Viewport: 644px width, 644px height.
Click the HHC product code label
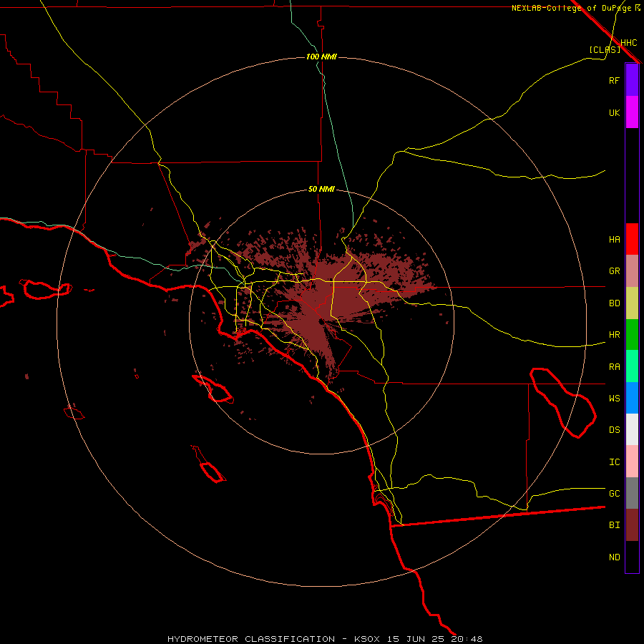[628, 43]
